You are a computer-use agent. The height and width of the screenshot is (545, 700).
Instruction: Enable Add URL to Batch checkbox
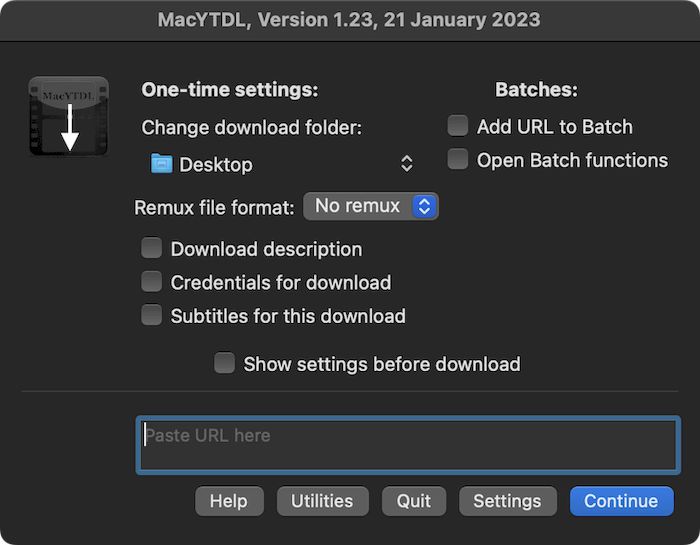point(458,126)
